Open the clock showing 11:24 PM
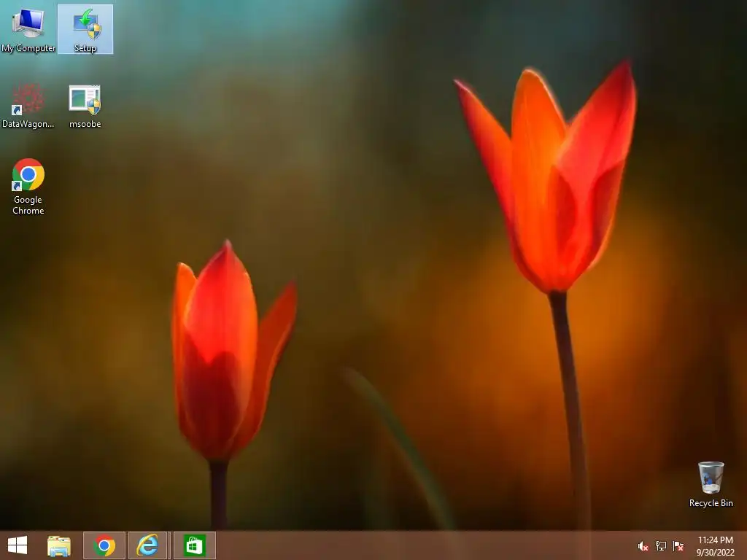This screenshot has height=560, width=747. tap(716, 540)
